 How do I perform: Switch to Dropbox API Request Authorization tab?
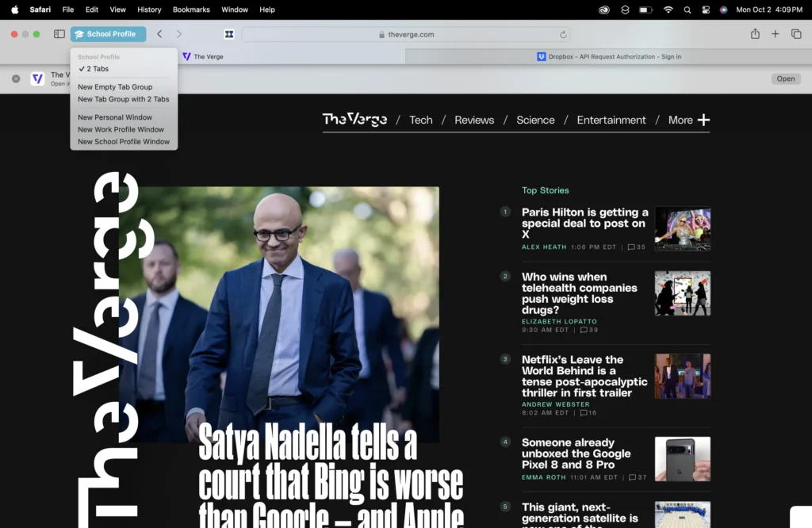608,56
